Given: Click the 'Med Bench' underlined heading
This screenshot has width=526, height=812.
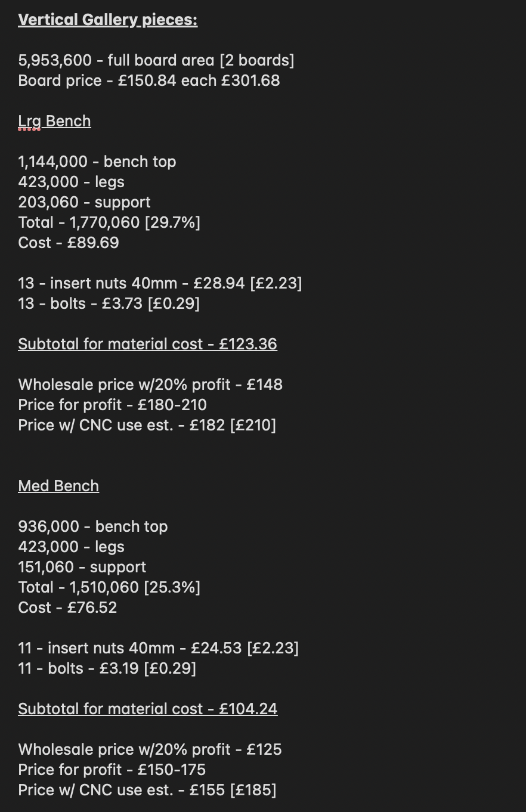Looking at the screenshot, I should tap(58, 486).
